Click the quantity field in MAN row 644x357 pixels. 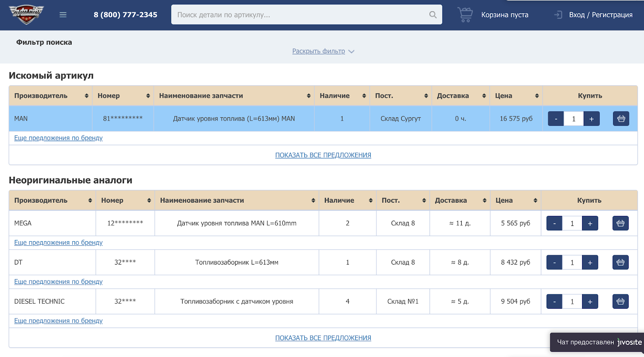coord(574,119)
